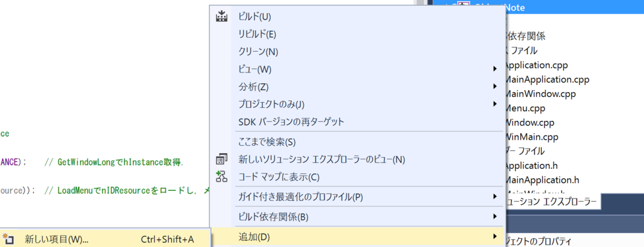This screenshot has width=644, height=247.
Task: Click the Build icon beside ビルド(U)
Action: (221, 17)
